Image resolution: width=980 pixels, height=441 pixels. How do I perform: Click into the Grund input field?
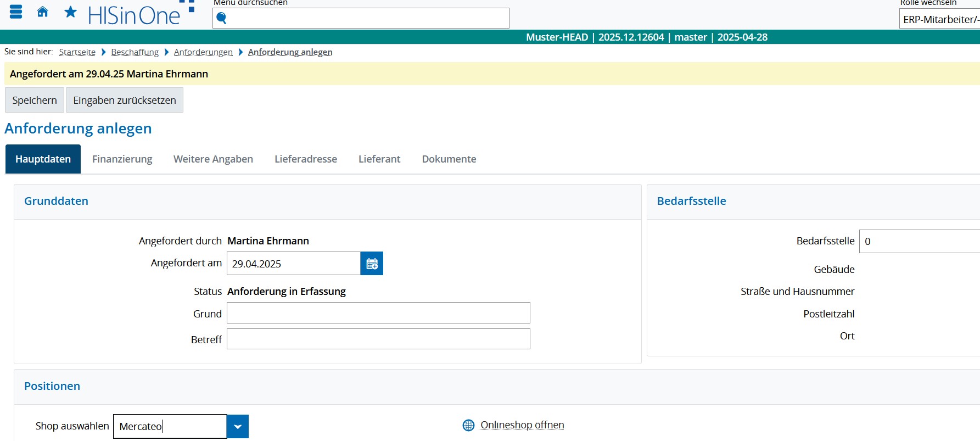coord(378,313)
